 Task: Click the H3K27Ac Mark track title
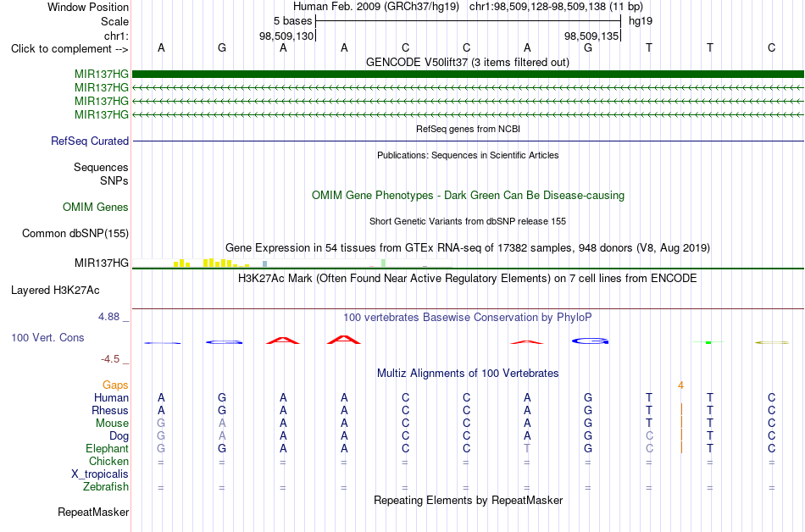click(468, 279)
